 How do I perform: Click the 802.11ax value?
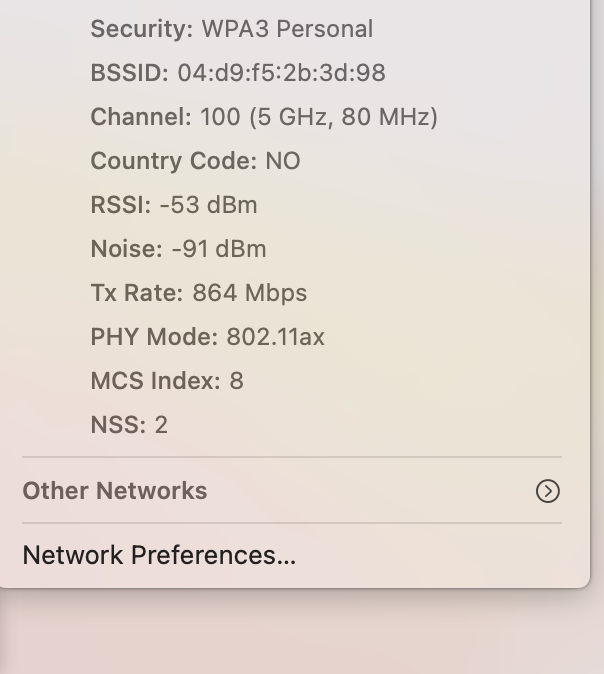pyautogui.click(x=275, y=337)
